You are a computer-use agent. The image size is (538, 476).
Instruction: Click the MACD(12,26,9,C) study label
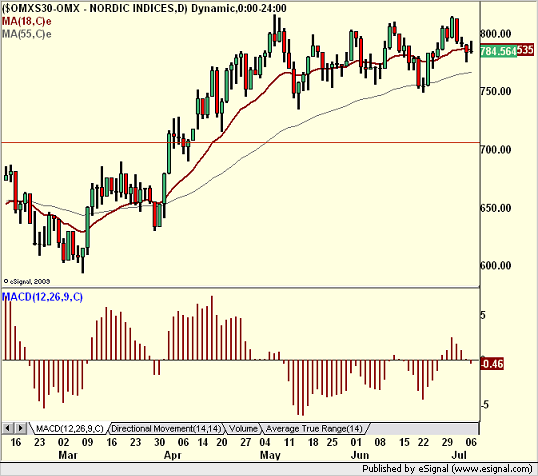click(x=43, y=297)
